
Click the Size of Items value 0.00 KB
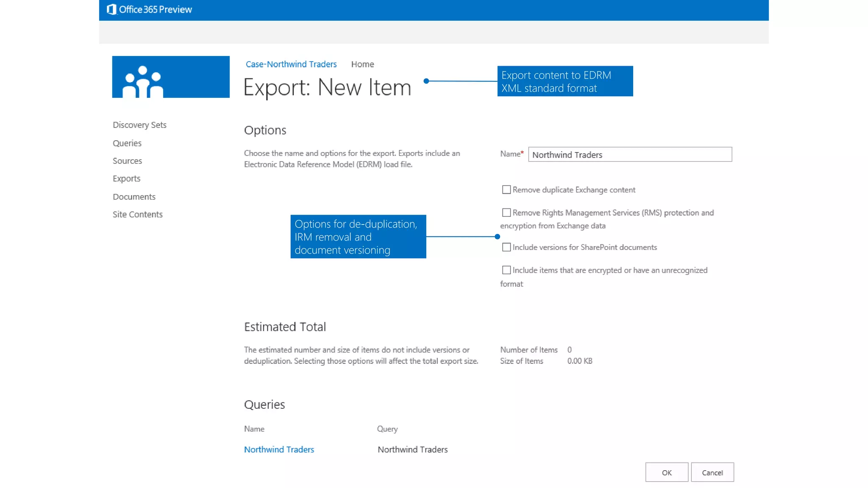click(x=580, y=361)
